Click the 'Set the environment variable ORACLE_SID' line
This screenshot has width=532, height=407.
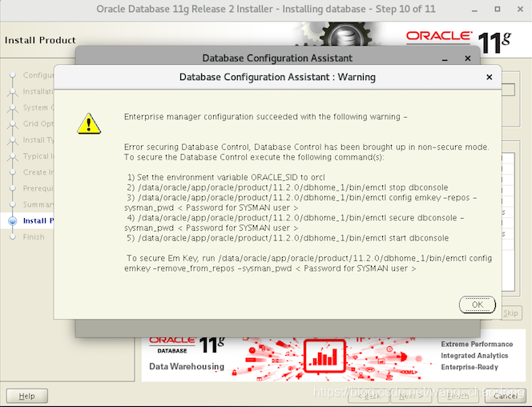(226, 177)
